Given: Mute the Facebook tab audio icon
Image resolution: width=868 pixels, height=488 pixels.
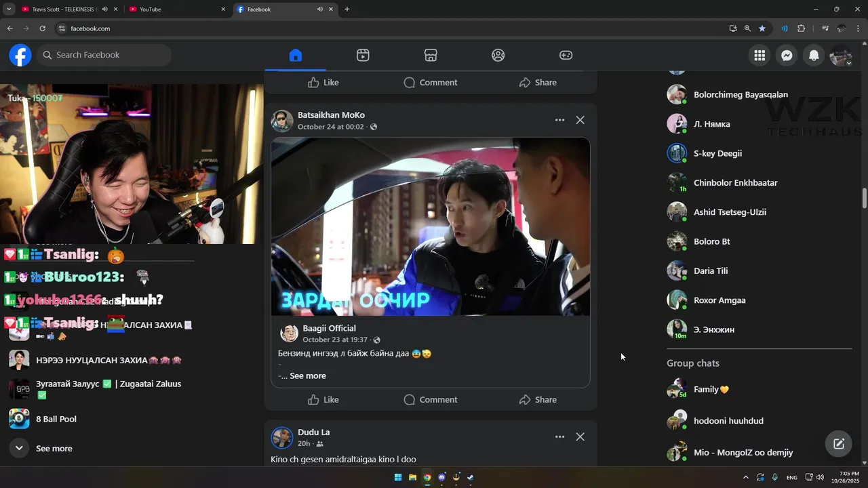Looking at the screenshot, I should [319, 9].
